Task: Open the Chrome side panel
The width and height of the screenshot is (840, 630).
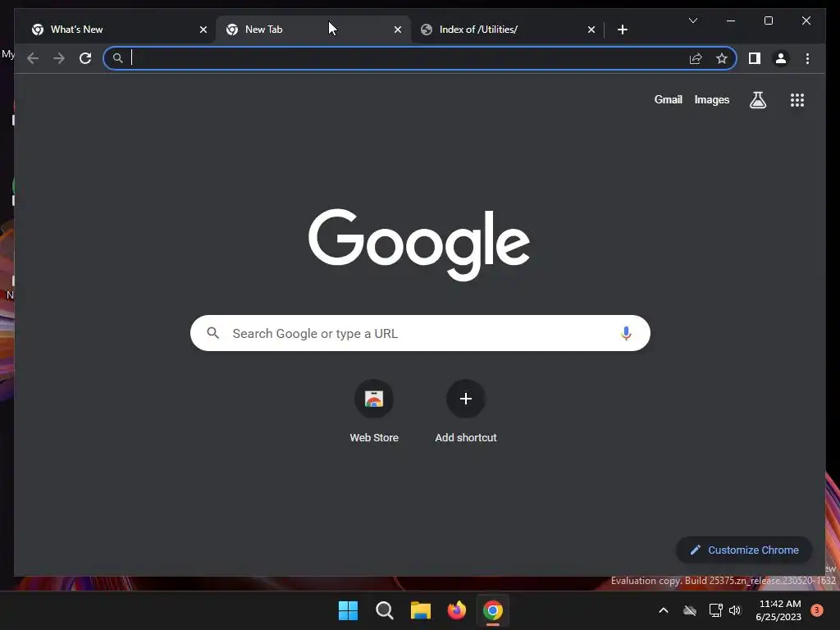Action: pyautogui.click(x=755, y=58)
